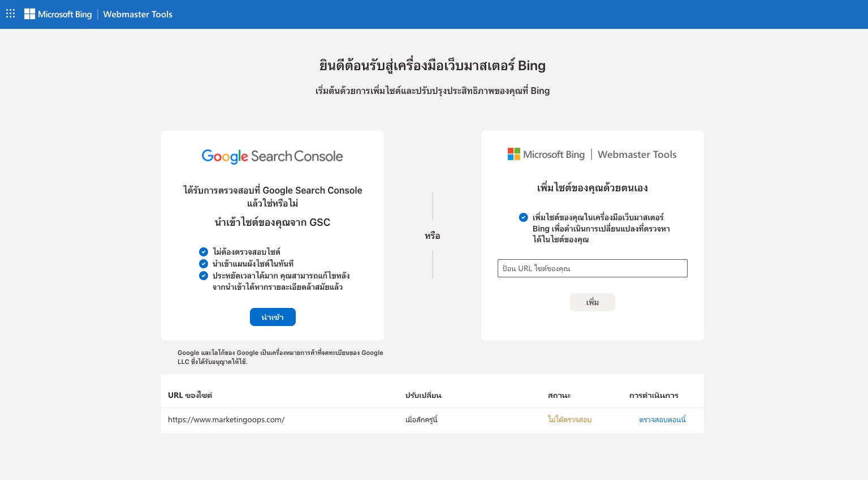
Task: Select the https://www.marketingoops.com/ site row
Action: click(x=226, y=420)
